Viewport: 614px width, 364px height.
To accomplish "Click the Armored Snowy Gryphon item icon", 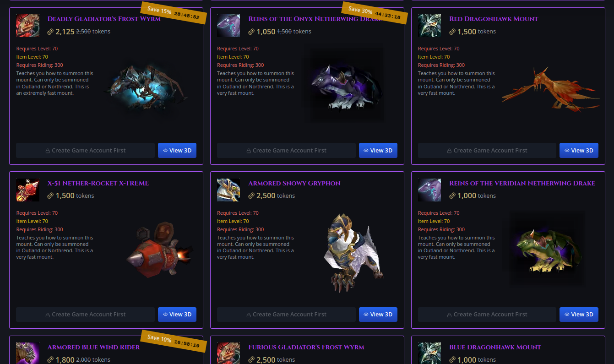I will pyautogui.click(x=228, y=190).
